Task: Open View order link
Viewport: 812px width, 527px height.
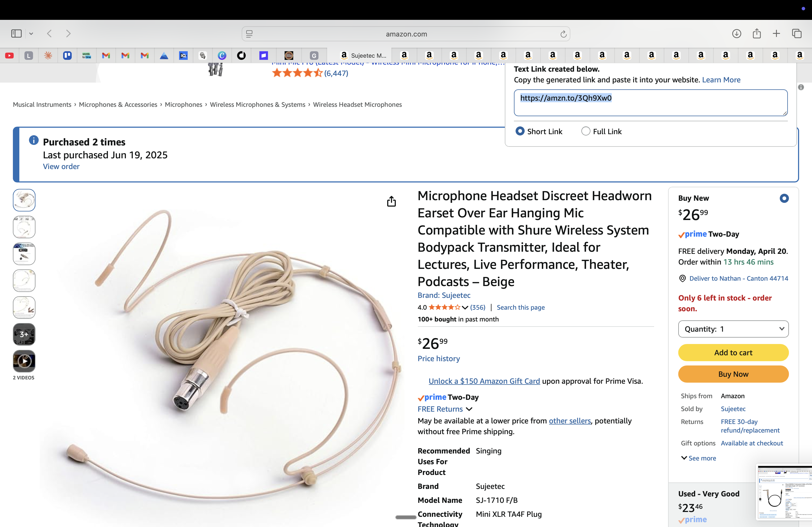Action: (61, 166)
